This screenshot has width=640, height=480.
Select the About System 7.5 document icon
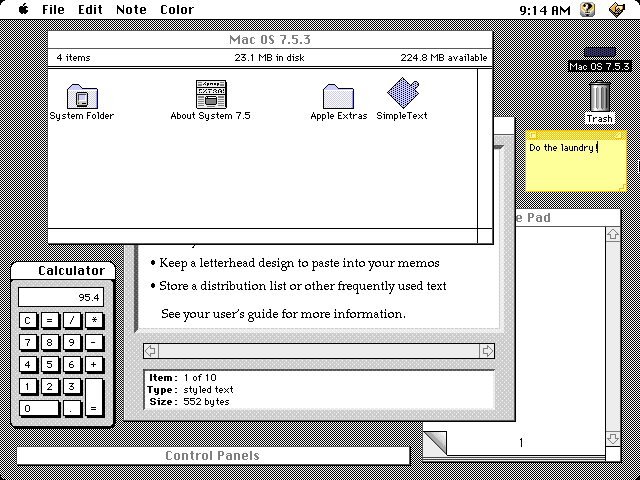point(211,95)
